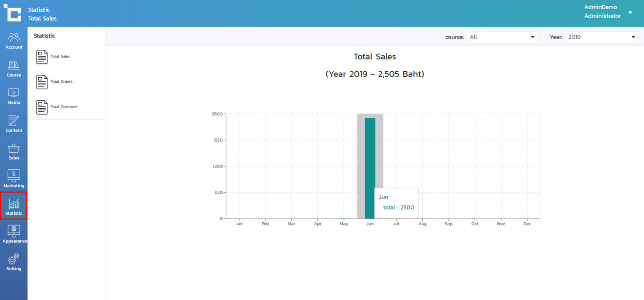Go to the Media section
Viewport: 644px width, 300px height.
pos(14,96)
